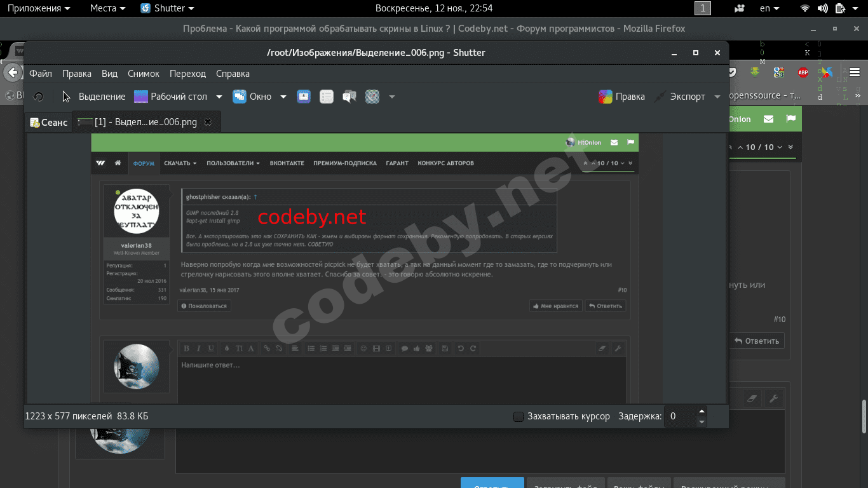This screenshot has height=488, width=868.
Task: Open the #10 post permalink in Firefox
Action: tap(780, 320)
